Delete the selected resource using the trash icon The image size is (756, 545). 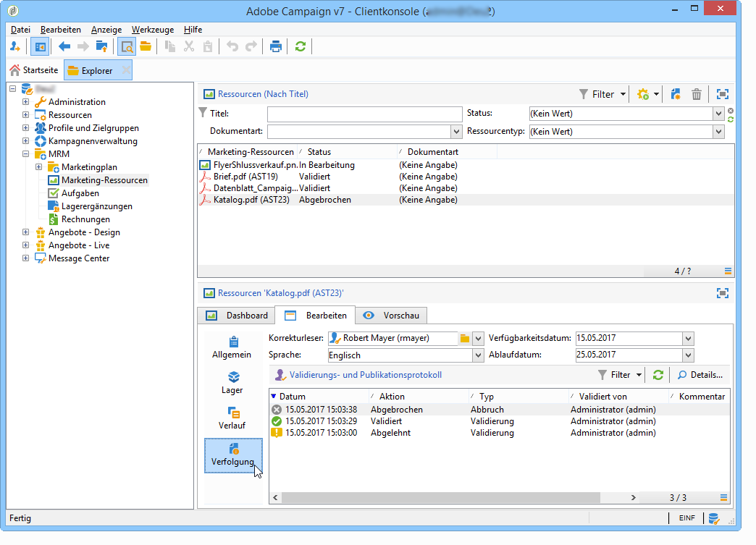[696, 94]
